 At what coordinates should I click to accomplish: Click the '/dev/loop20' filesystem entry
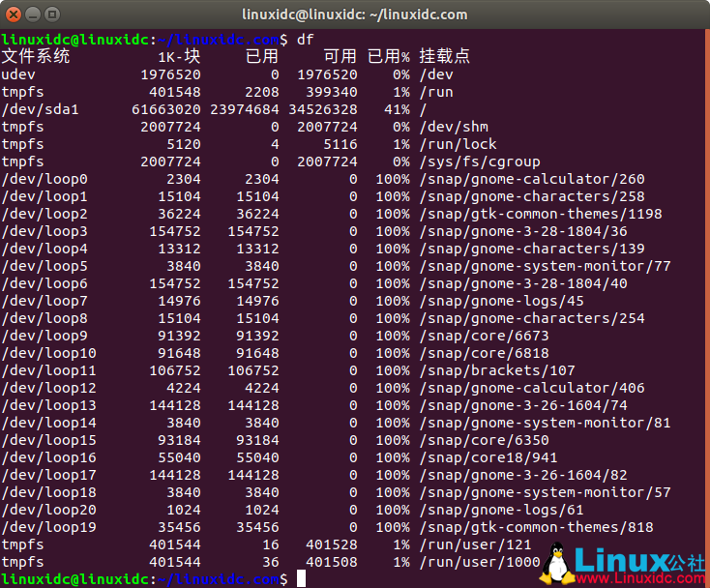pos(49,510)
